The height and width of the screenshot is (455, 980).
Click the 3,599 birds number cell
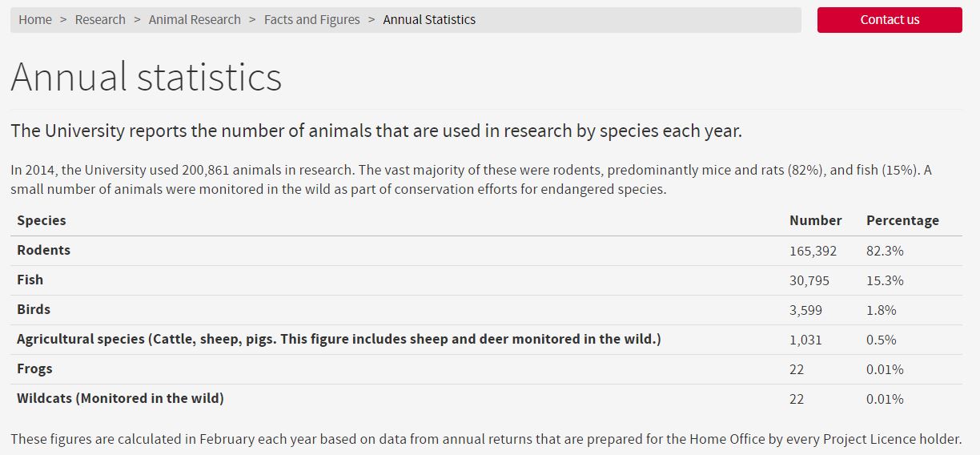805,311
